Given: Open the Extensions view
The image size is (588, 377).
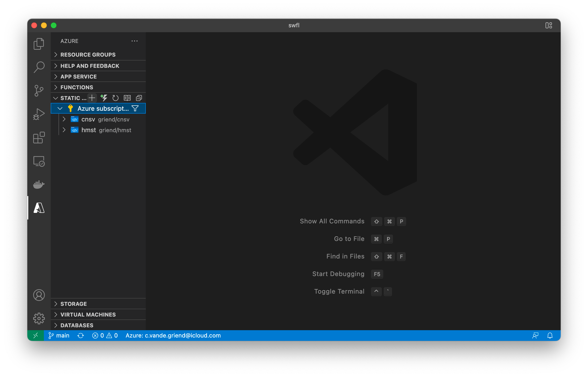Looking at the screenshot, I should (x=39, y=138).
